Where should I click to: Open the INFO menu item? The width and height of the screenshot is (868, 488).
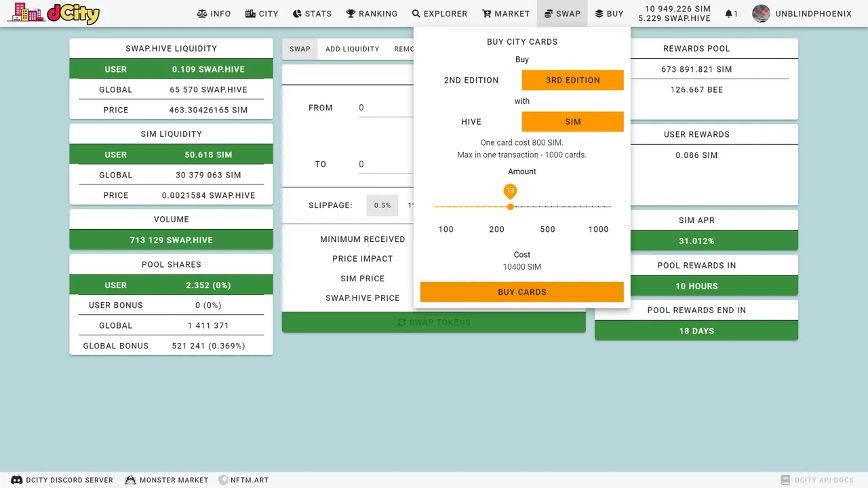pos(214,14)
